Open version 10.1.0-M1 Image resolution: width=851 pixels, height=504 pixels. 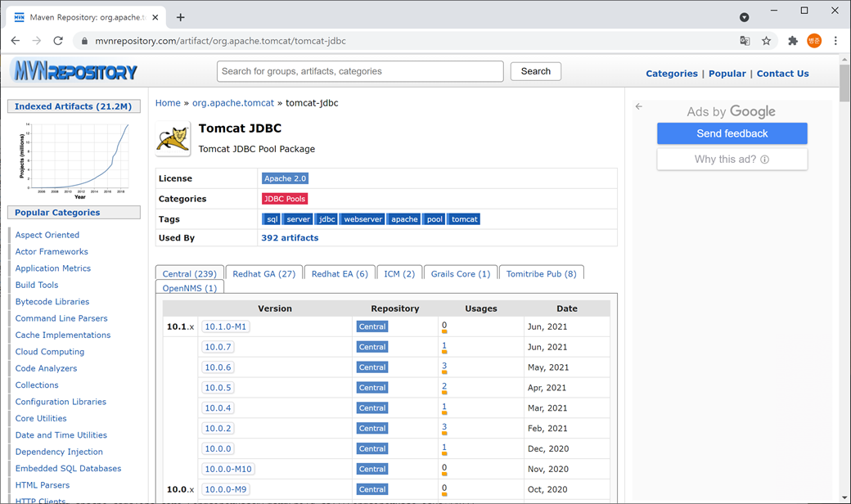pyautogui.click(x=225, y=326)
